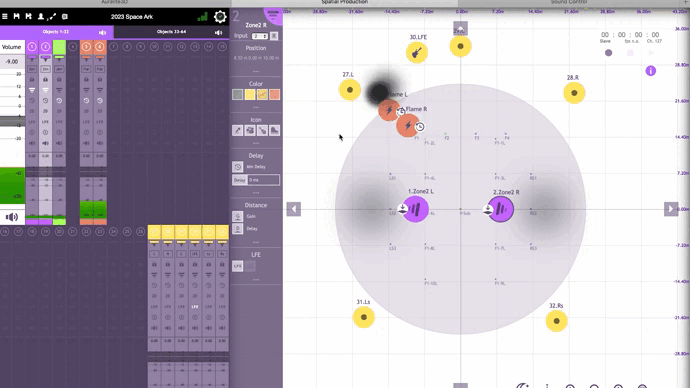The image size is (690, 388).
Task: Click the left pan arrow on the map
Action: pos(294,209)
